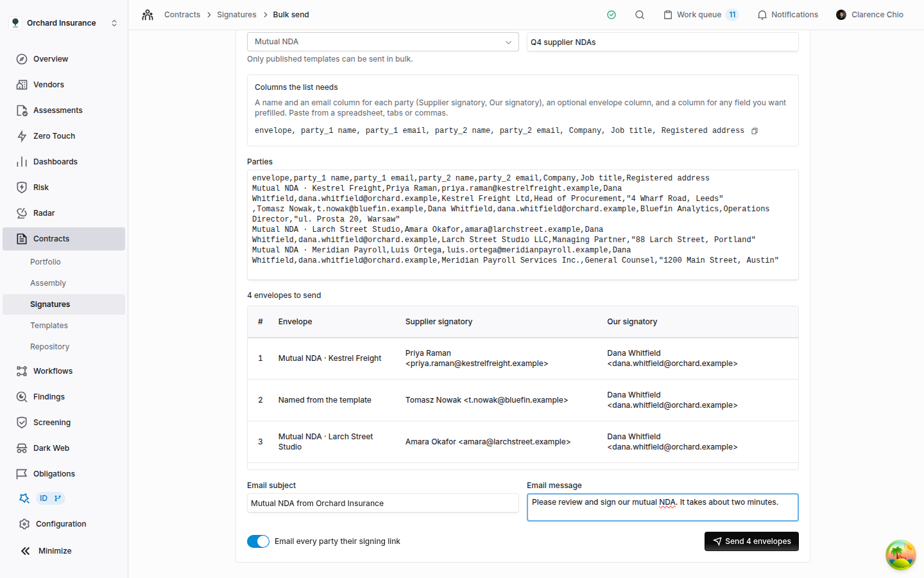Viewport: 924px width, 578px height.
Task: Click the Email message text box
Action: coord(663,507)
